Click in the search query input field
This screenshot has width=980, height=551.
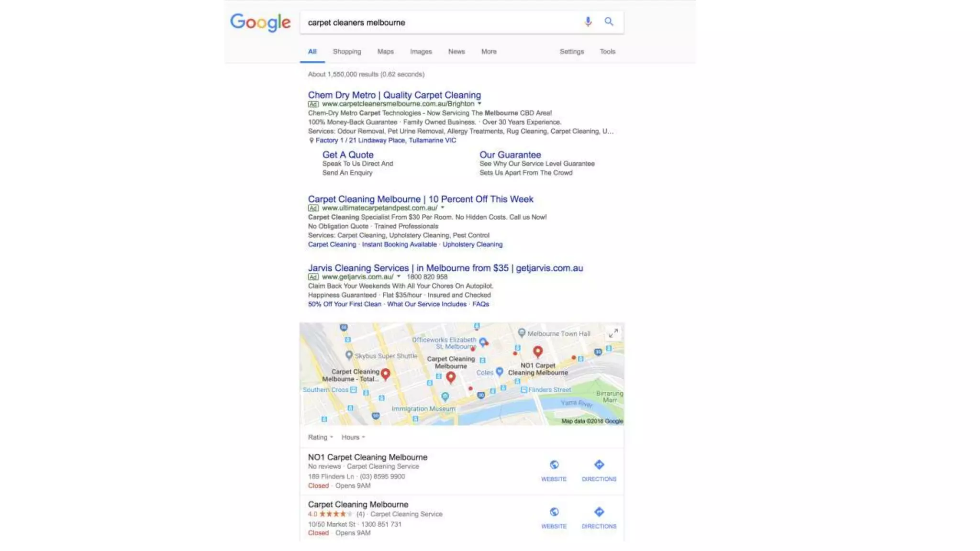440,22
